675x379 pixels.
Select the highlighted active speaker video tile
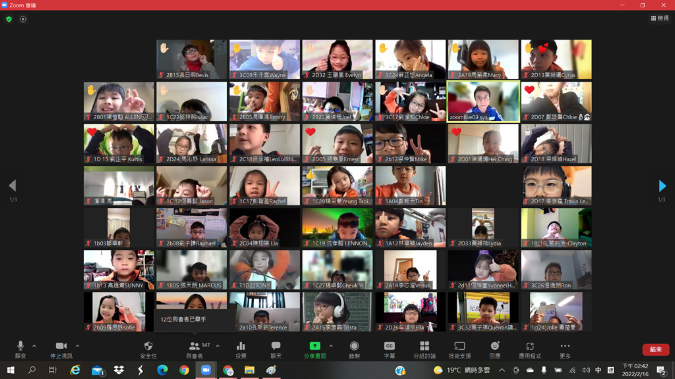tap(483, 102)
